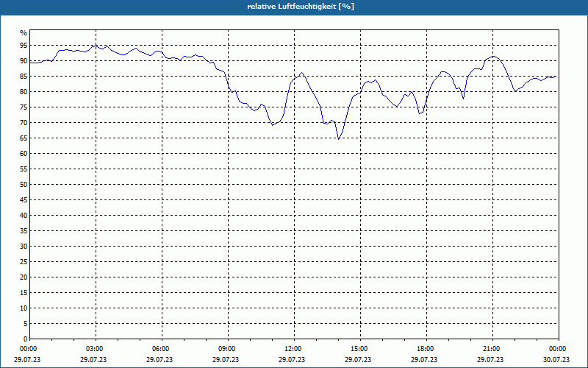
Task: Click the x-axis time label 15:00
Action: click(360, 349)
